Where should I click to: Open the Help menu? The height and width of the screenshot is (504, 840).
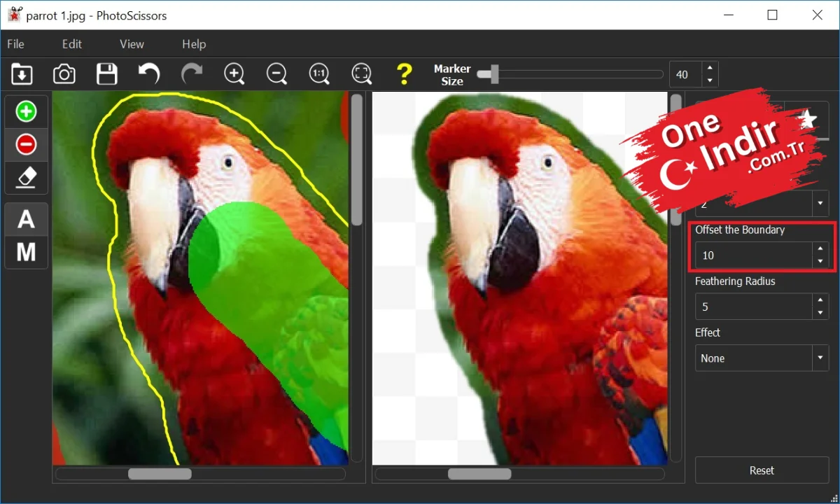click(194, 44)
